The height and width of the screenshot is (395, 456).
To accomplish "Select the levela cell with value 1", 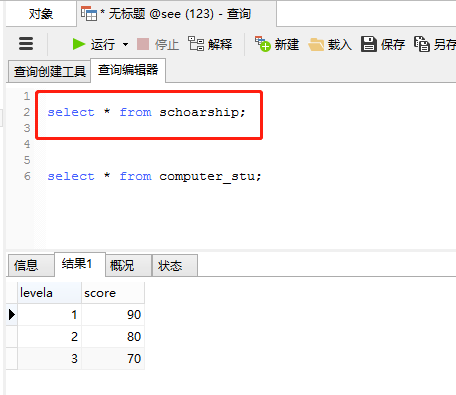I will pos(49,315).
